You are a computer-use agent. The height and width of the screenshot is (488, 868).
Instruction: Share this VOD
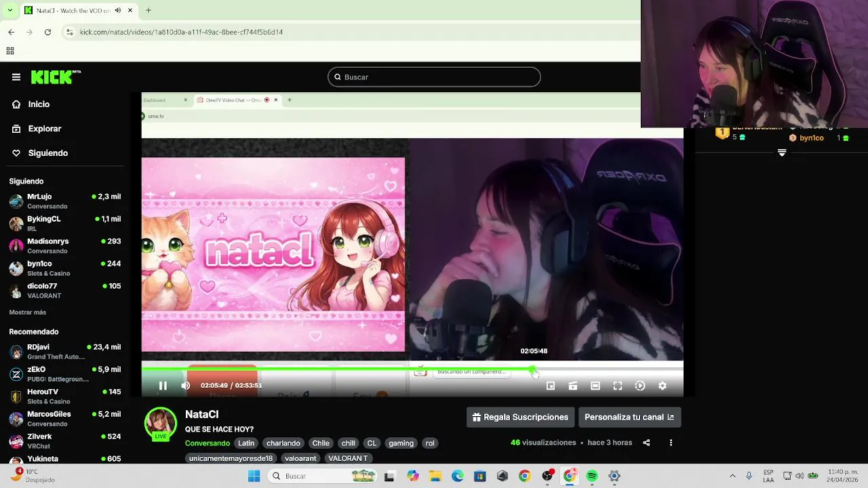tap(646, 443)
